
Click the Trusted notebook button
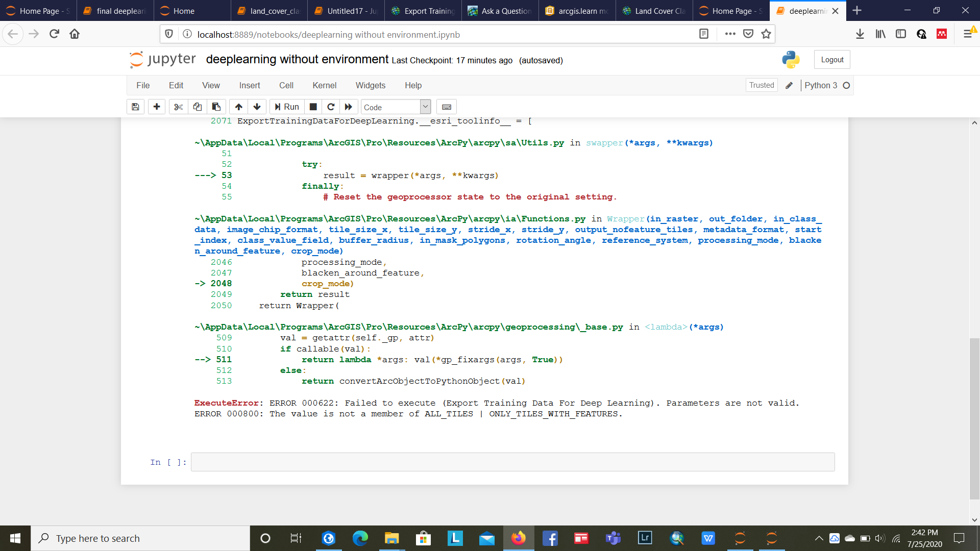pos(762,85)
